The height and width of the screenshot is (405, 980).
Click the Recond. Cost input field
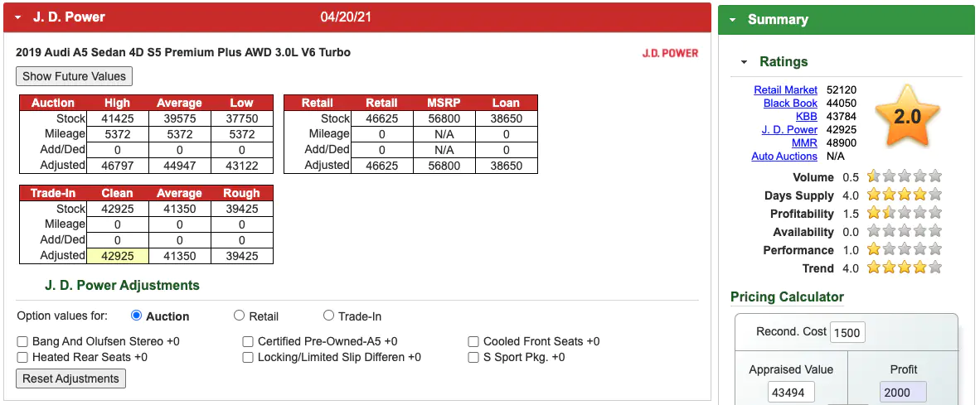(x=847, y=333)
